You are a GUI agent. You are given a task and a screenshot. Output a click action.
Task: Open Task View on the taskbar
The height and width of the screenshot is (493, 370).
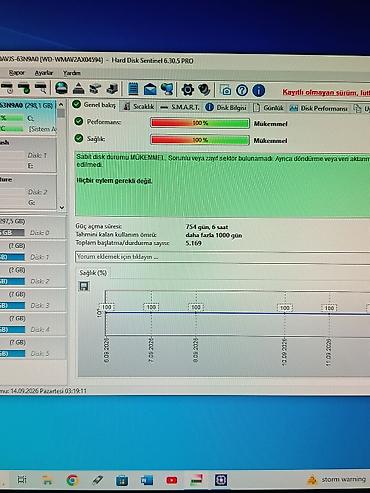click(x=22, y=480)
